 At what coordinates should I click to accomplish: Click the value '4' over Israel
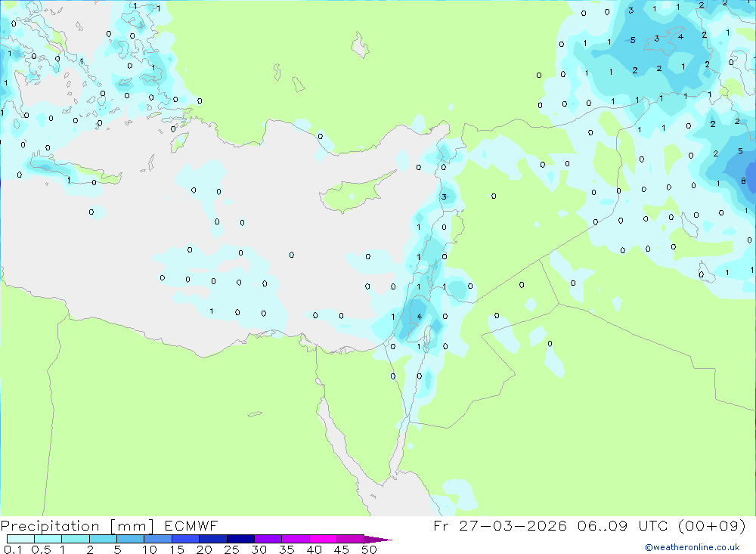click(x=420, y=316)
